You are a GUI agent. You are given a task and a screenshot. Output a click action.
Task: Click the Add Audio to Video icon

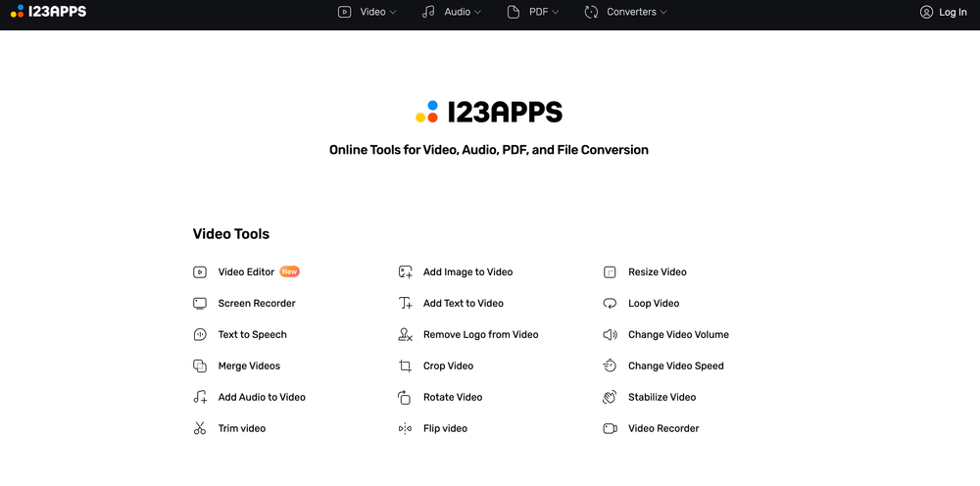coord(199,397)
